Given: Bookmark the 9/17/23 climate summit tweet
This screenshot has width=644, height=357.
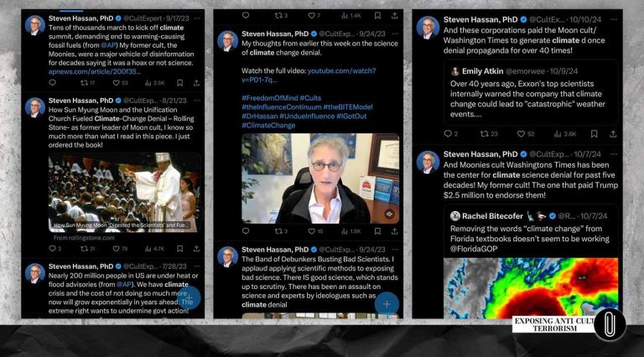Looking at the screenshot, I should 179,83.
